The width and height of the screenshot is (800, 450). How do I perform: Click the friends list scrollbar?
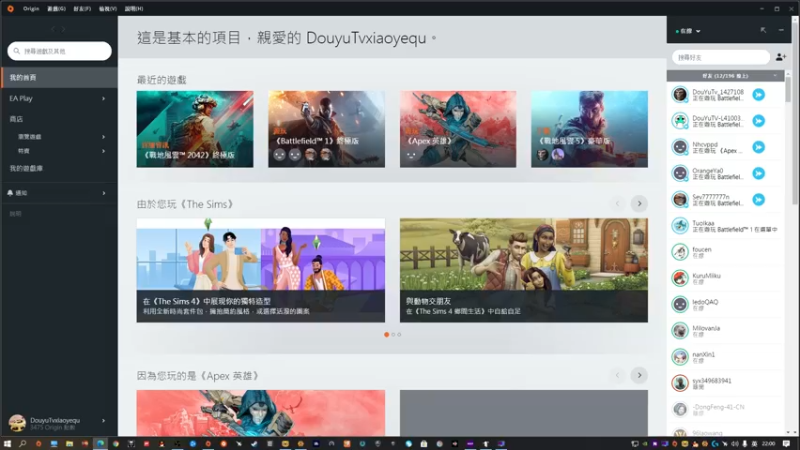(788, 89)
